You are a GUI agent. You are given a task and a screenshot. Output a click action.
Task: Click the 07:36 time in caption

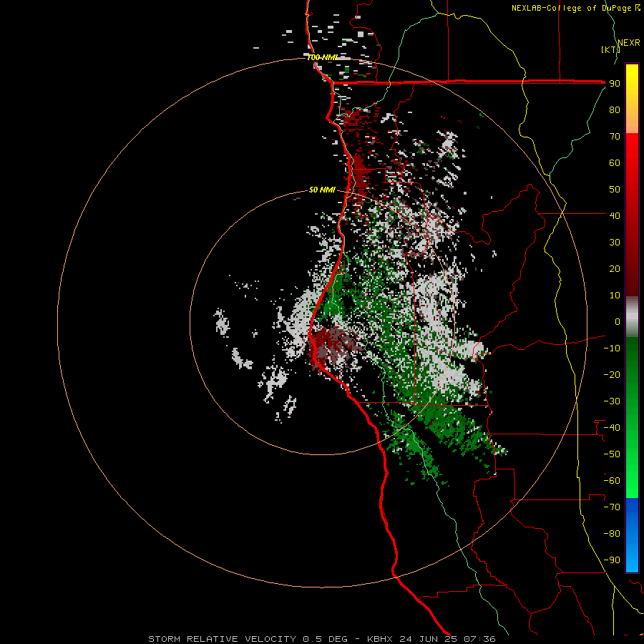click(479, 639)
